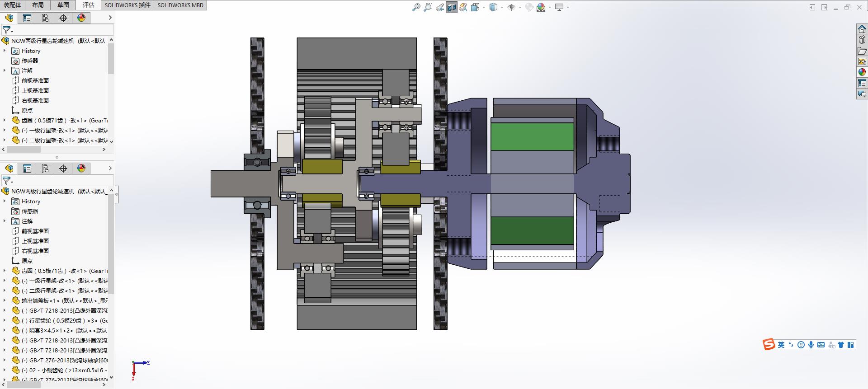868x389 pixels.
Task: Click the Zoom to Fit magnifier icon
Action: click(x=416, y=7)
